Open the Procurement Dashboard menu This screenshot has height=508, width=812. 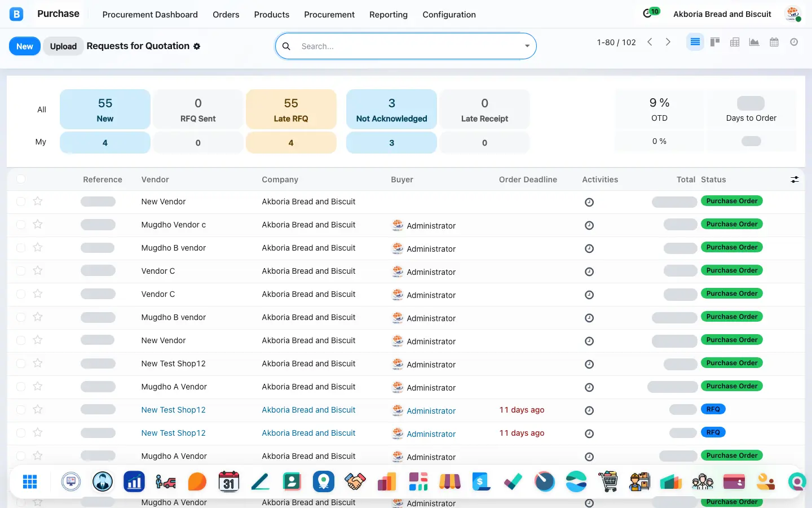[x=150, y=15]
